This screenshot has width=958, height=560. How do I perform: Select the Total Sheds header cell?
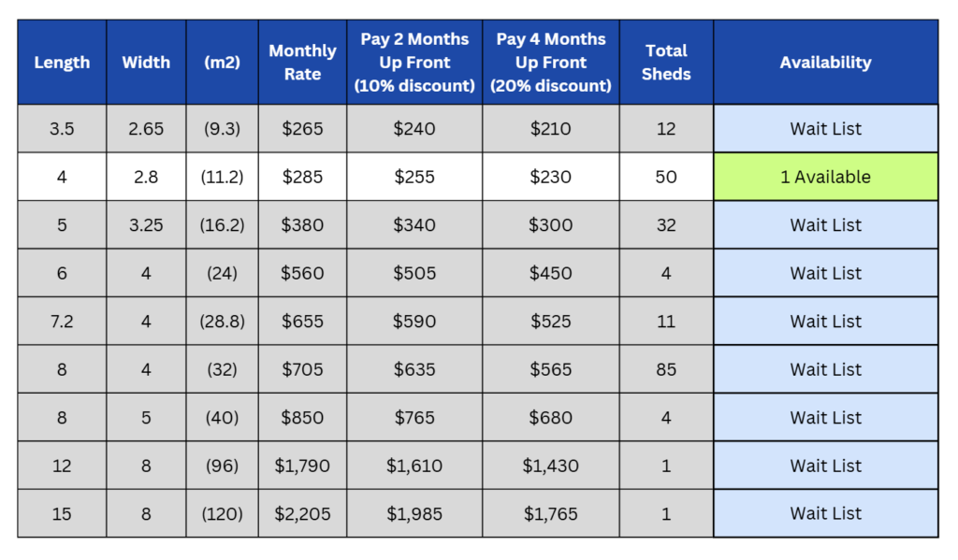click(666, 63)
